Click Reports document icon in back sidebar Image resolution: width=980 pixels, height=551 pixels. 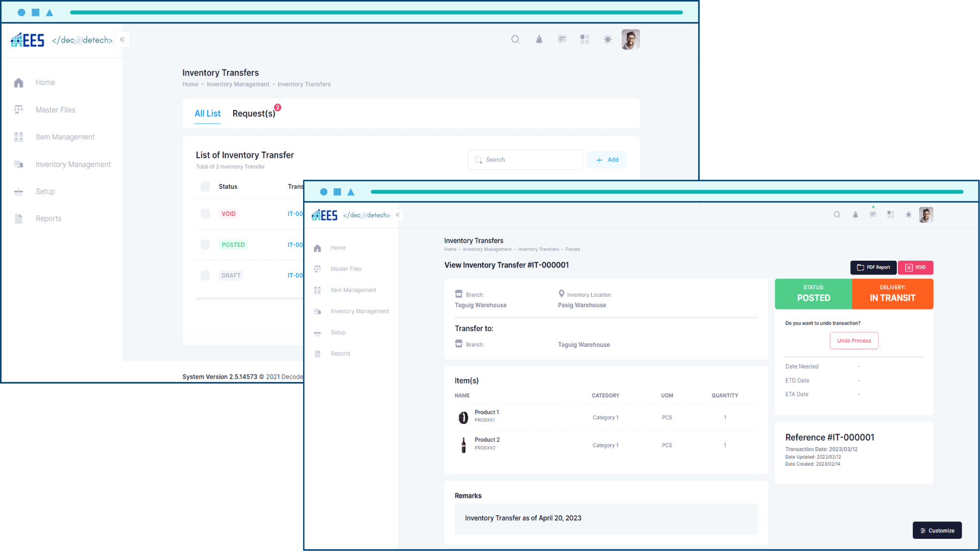pos(19,219)
